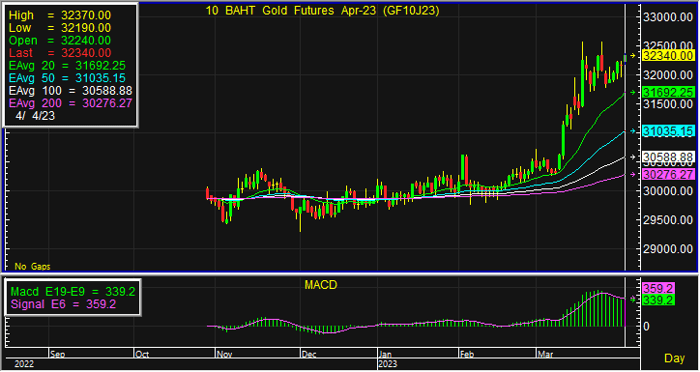Click the 4/ 4/23 date readout
The image size is (700, 372).
35,116
